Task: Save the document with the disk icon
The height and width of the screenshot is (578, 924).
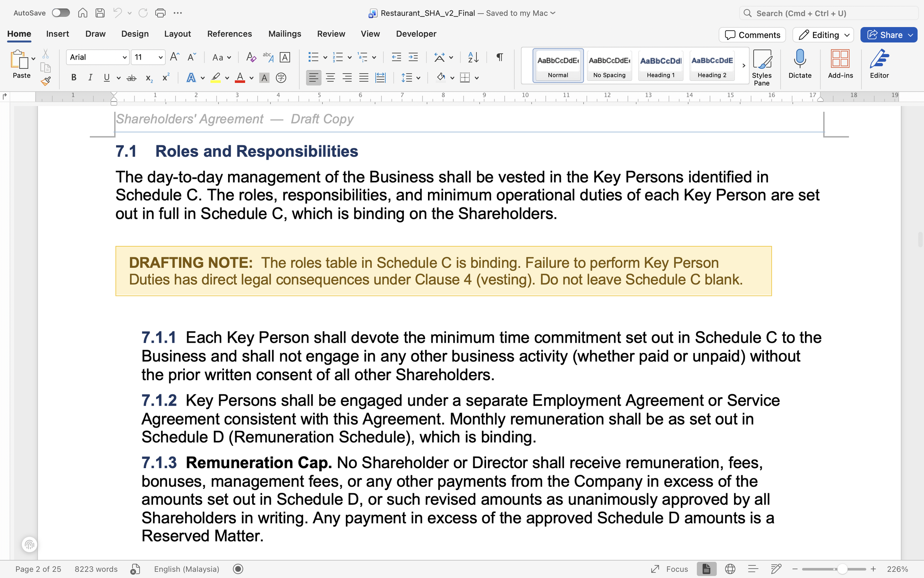Action: [100, 13]
